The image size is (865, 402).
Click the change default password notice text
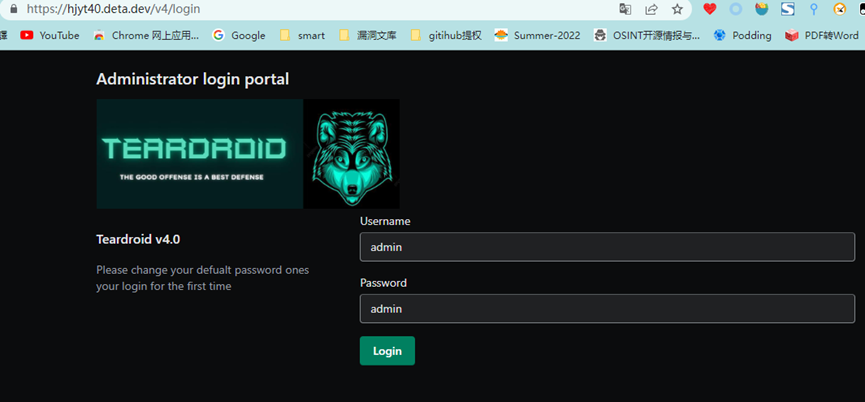tap(202, 278)
